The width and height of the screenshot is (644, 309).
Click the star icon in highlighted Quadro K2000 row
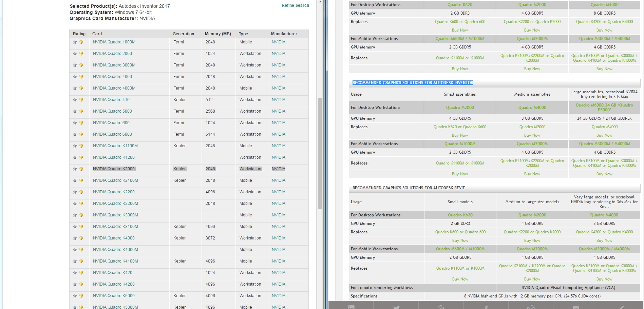pos(75,169)
